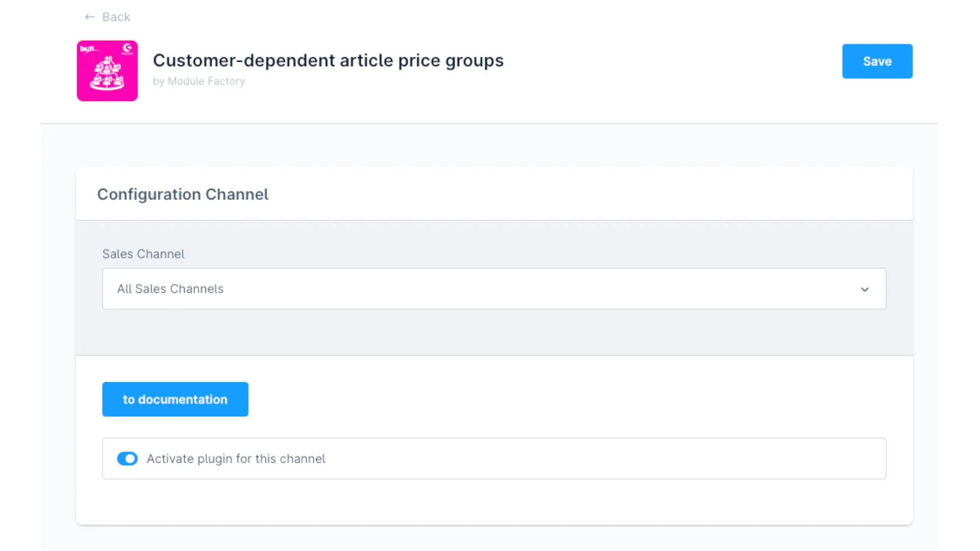Click the 'All Sales Channels' selected value
Image resolution: width=980 pixels, height=551 pixels.
[170, 289]
